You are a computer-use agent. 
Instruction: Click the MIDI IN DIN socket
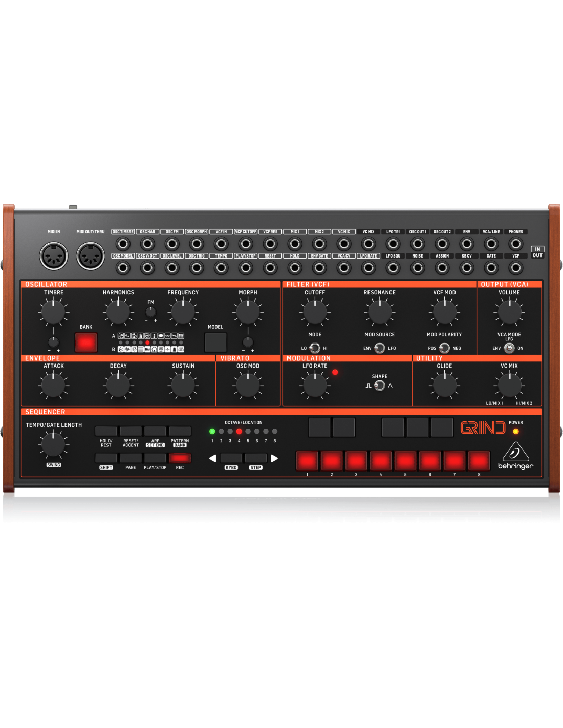[x=54, y=255]
